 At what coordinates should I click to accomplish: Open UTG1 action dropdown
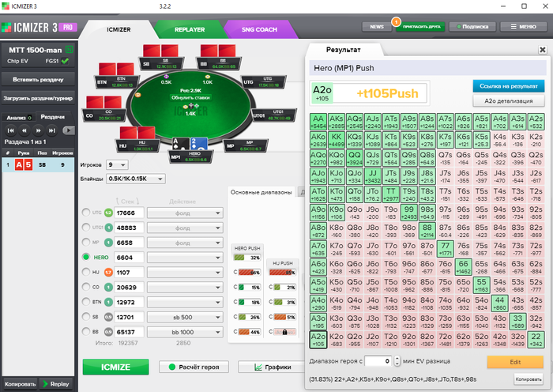coord(185,228)
